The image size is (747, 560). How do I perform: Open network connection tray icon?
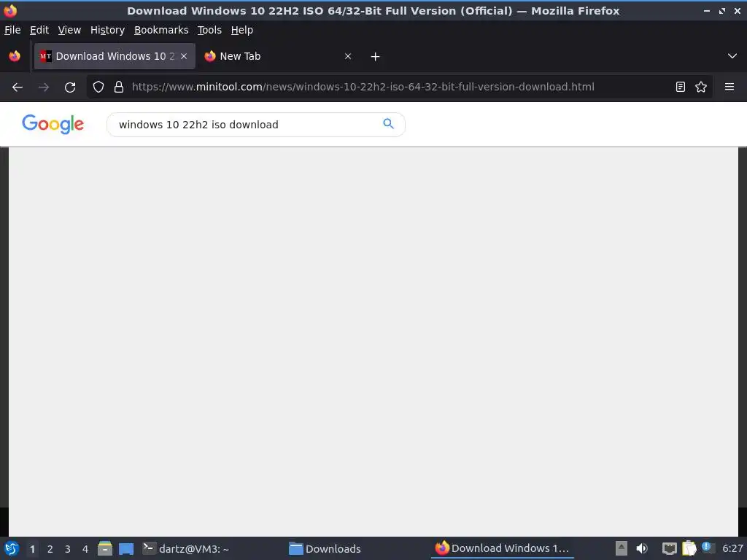pyautogui.click(x=670, y=549)
